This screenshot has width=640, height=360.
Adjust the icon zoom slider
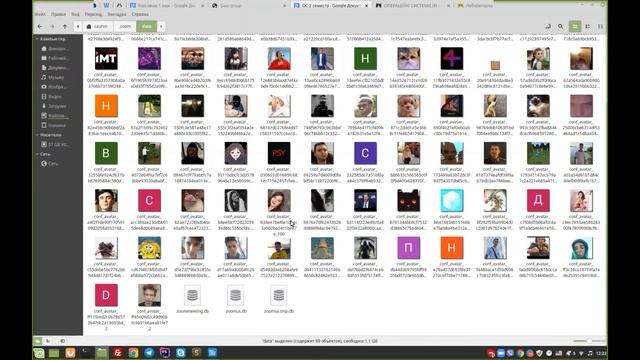pyautogui.click(x=589, y=341)
